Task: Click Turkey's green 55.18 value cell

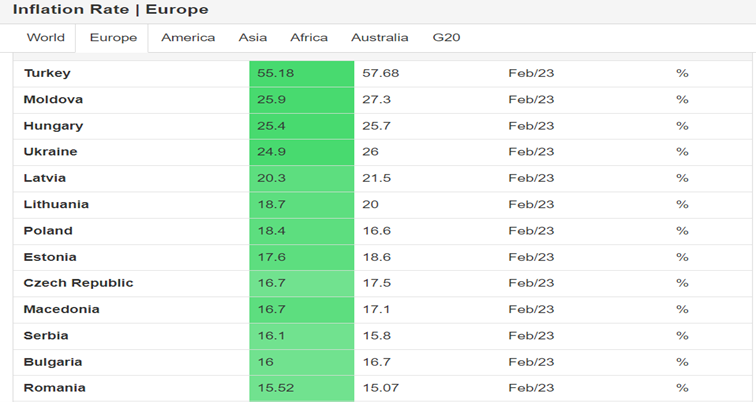Action: [301, 73]
